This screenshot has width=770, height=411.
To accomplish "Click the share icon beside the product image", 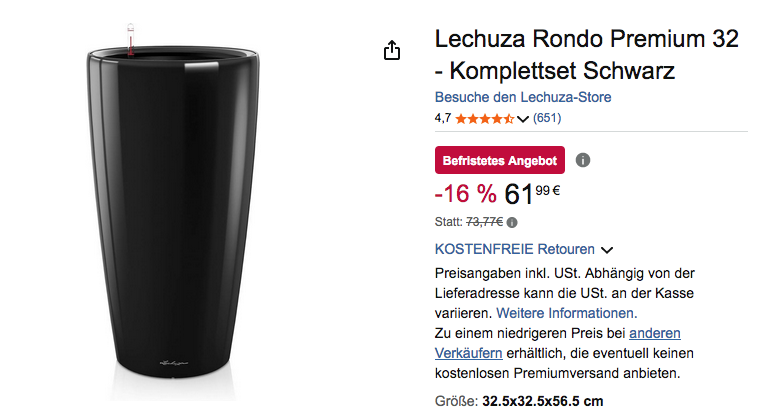I will pos(392,50).
